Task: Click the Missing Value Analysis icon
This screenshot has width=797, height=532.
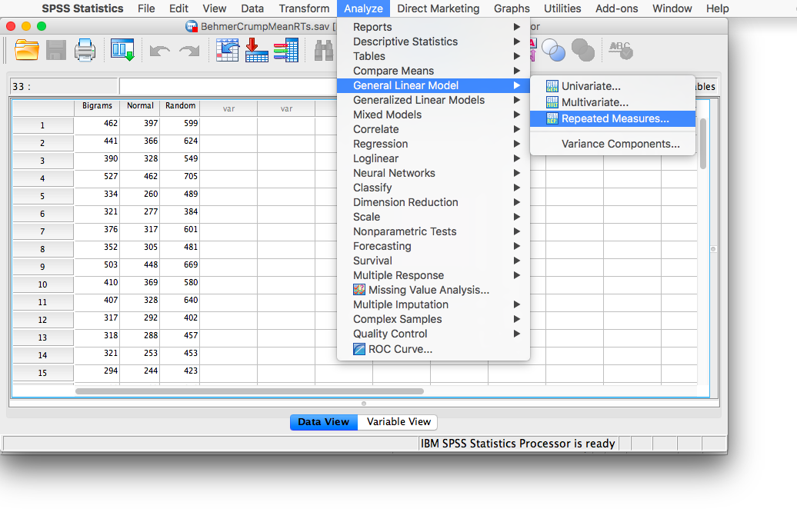Action: (x=358, y=290)
